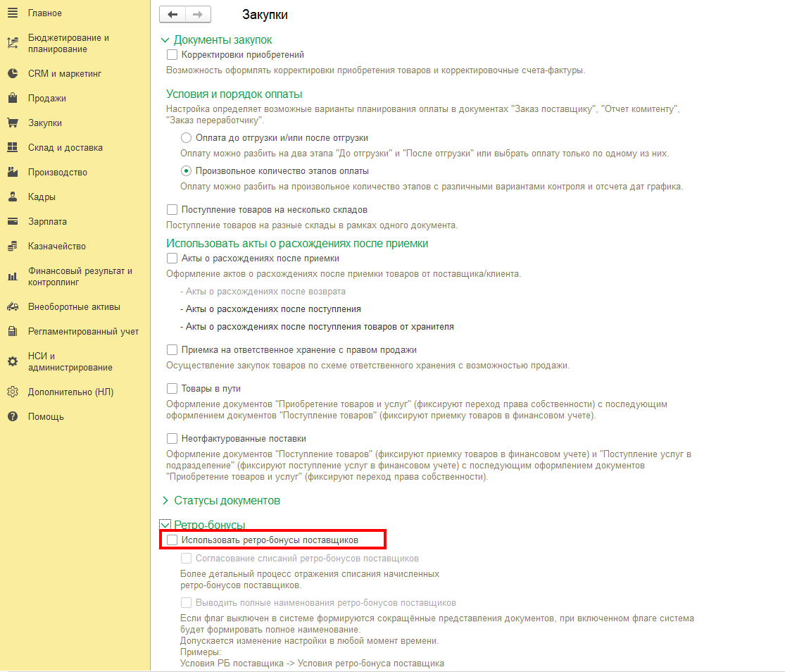The width and height of the screenshot is (785, 672).
Task: Open the Главное section
Action: [x=44, y=13]
